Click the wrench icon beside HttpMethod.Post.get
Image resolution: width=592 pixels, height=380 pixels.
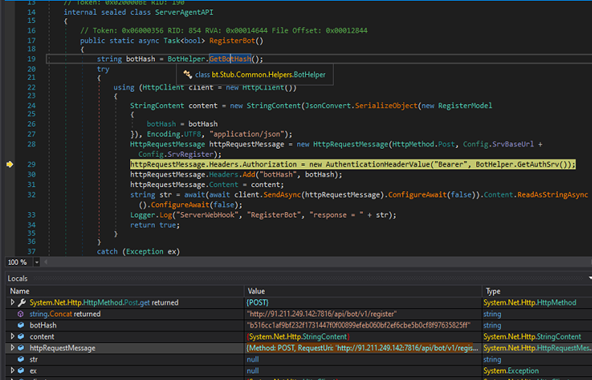[x=22, y=303]
